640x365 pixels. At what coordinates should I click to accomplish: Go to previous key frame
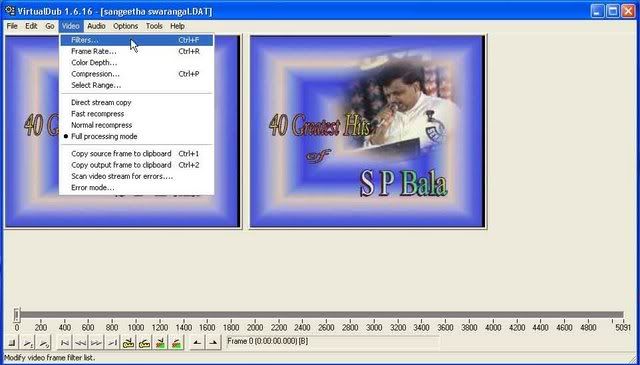128,343
